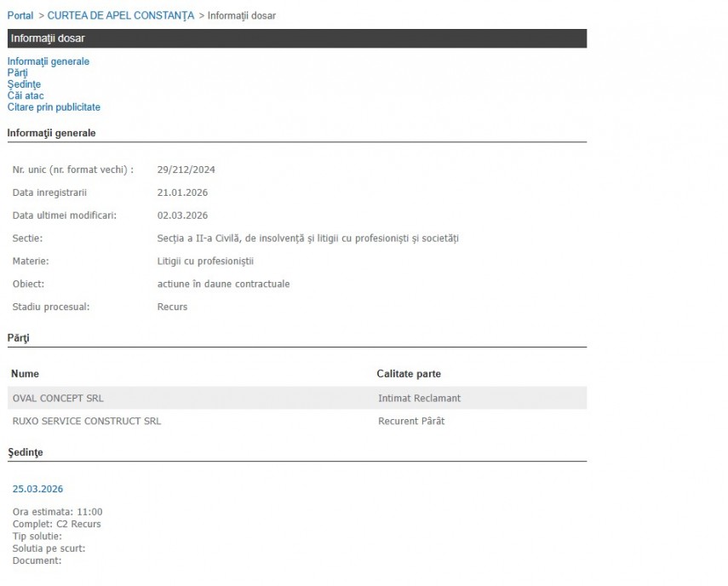The image size is (728, 586).
Task: Click the Intimat Reclamant cell
Action: [x=419, y=398]
